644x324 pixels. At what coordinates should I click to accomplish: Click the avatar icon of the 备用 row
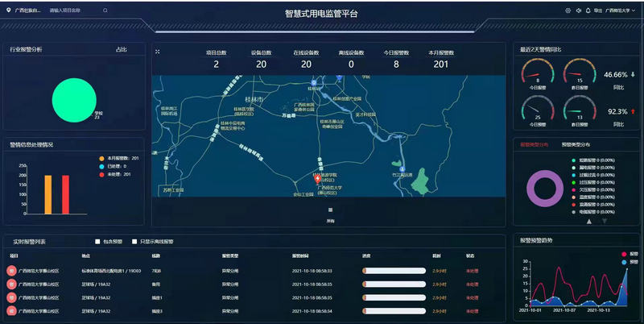(11, 285)
